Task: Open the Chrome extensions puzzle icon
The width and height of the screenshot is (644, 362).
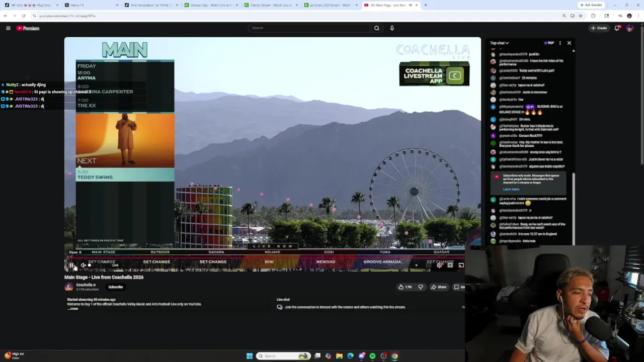Action: click(593, 16)
